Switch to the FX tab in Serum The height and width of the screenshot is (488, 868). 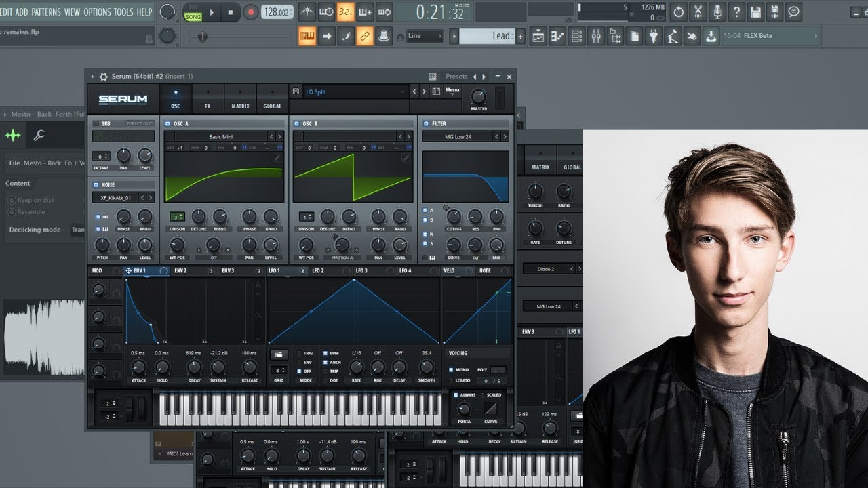point(208,98)
